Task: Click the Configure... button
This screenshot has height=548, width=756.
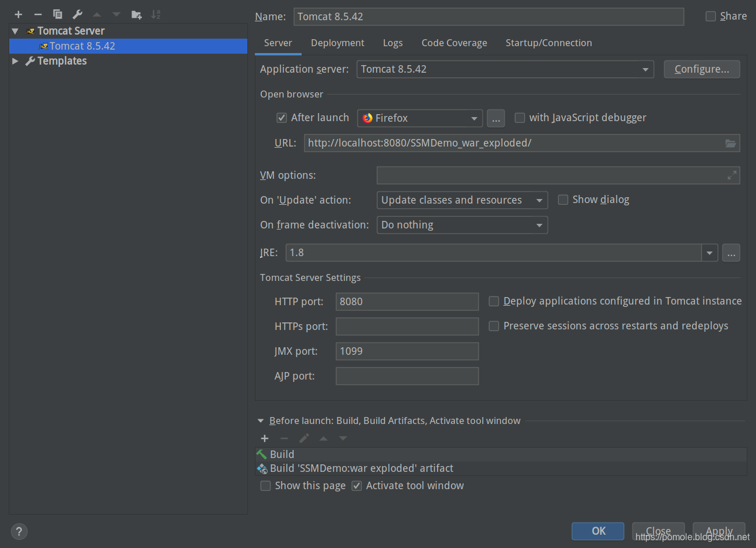Action: (x=702, y=69)
